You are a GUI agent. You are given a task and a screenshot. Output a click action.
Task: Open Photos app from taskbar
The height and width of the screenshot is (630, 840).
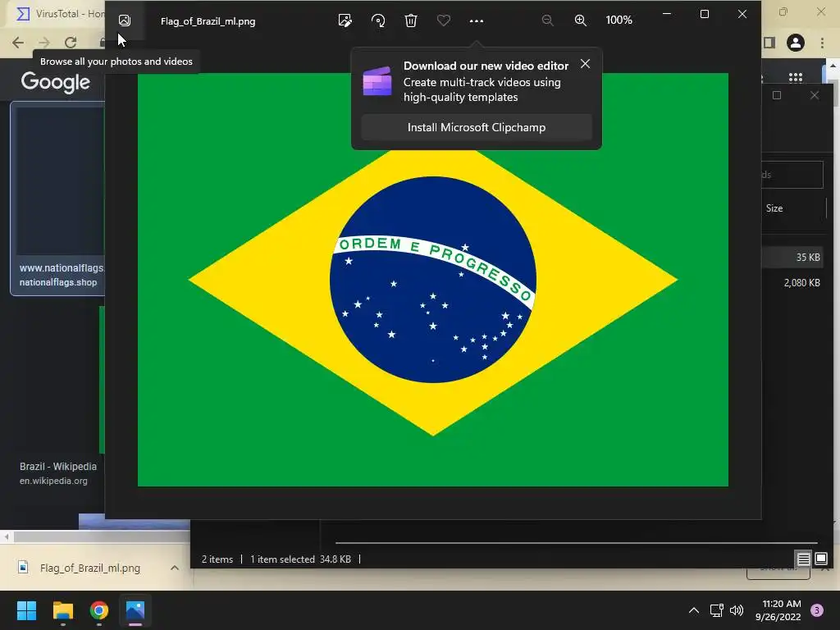tap(135, 610)
